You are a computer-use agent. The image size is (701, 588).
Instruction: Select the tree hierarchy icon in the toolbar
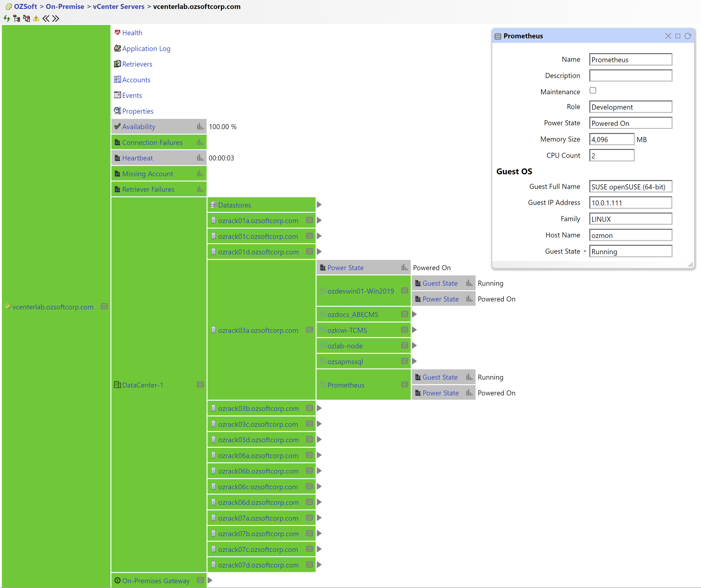point(16,18)
